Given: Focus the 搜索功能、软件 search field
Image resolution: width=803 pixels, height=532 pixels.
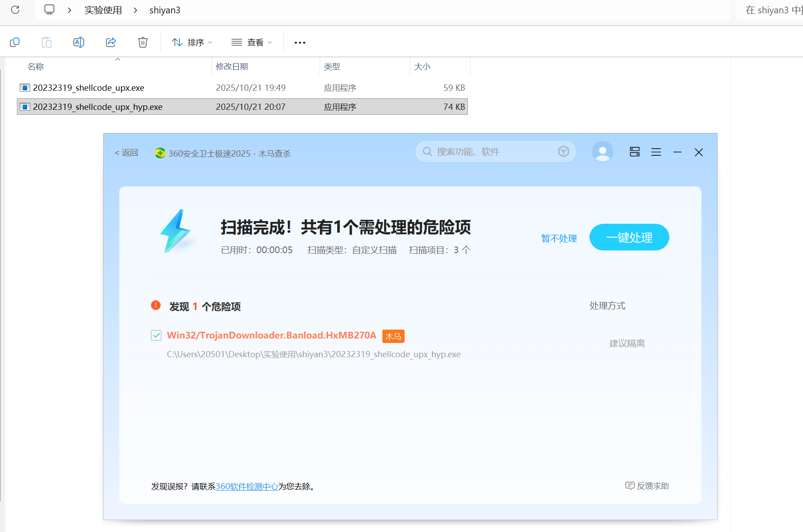Looking at the screenshot, I should pyautogui.click(x=495, y=152).
